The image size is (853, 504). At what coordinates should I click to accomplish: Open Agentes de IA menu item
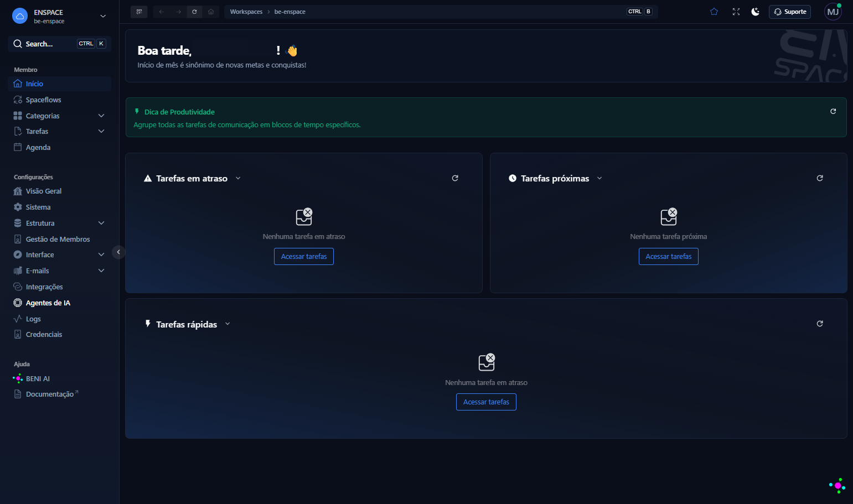60,303
